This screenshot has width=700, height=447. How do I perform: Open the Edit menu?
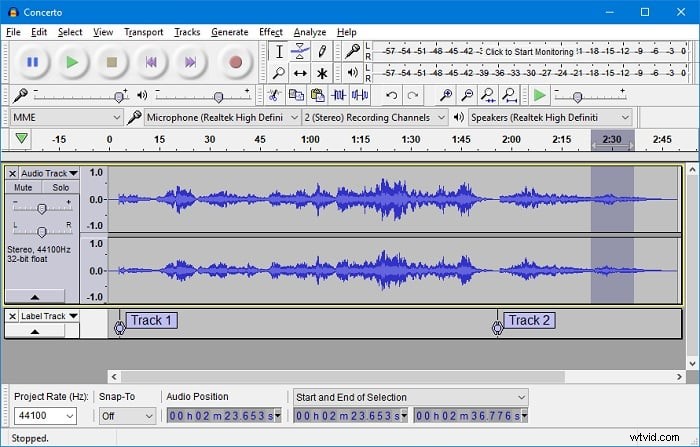[x=39, y=32]
